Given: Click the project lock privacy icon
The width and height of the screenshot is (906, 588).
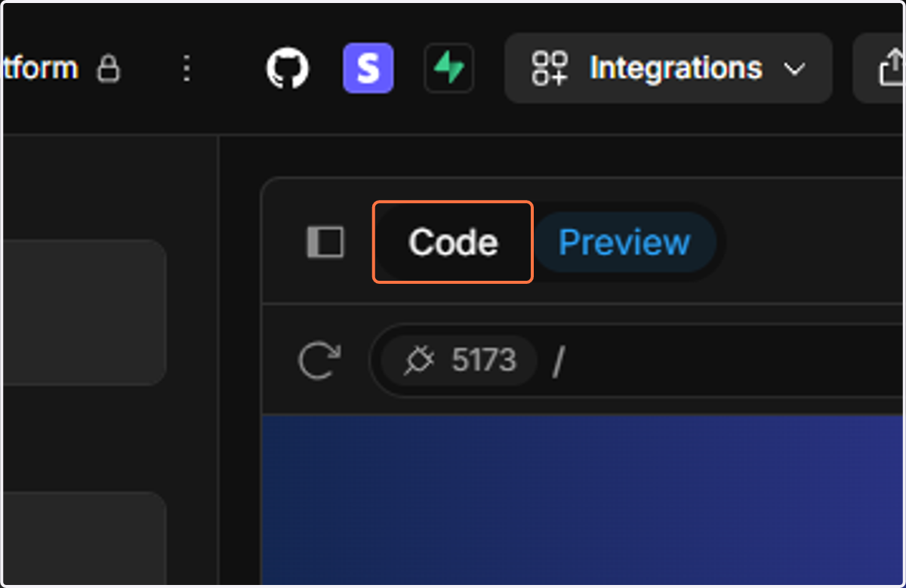Looking at the screenshot, I should pyautogui.click(x=109, y=69).
